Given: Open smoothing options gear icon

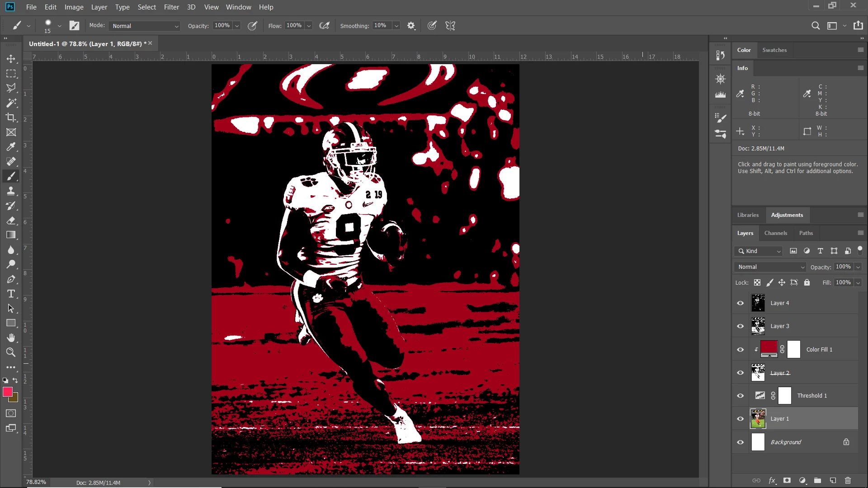Looking at the screenshot, I should (x=411, y=26).
